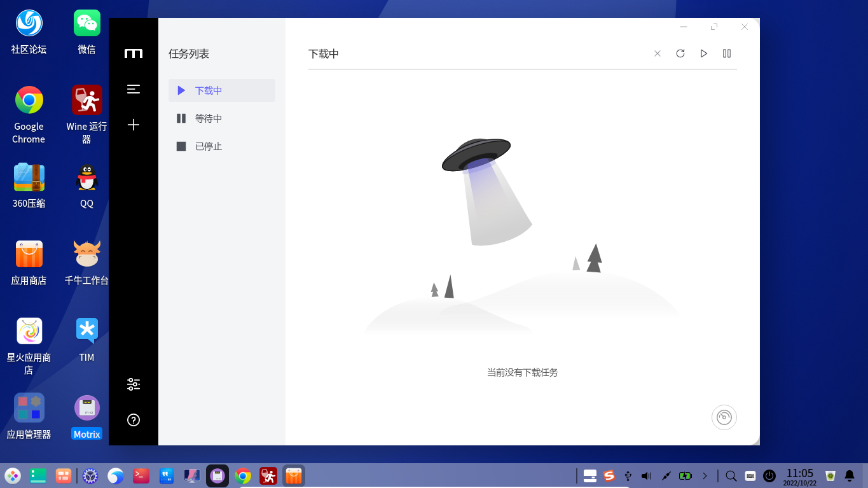Open the speed indicator icon at bottom right
Screen dimensions: 868x488
click(724, 417)
